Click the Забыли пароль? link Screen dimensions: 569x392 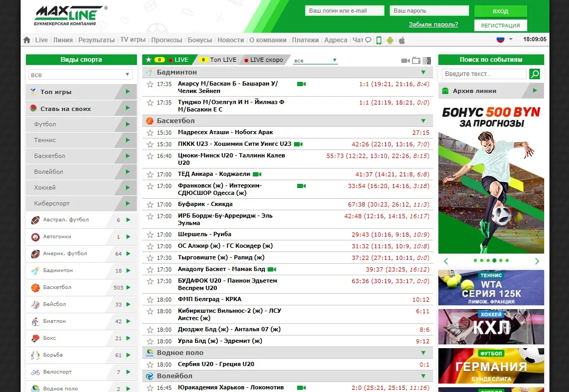point(433,24)
